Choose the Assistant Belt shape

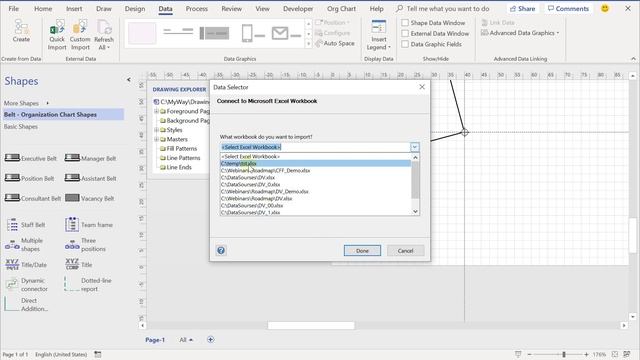[91, 178]
